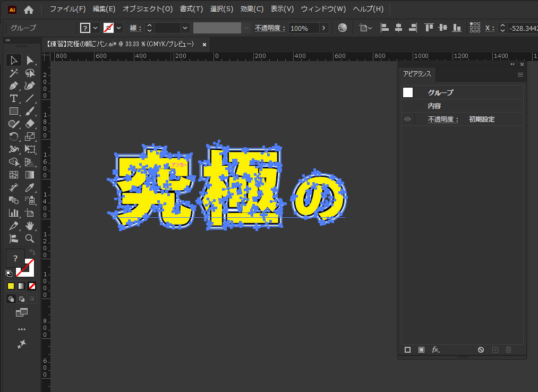Screen dimensions: 538x392
Task: Select the Rectangle tool
Action: pyautogui.click(x=14, y=112)
